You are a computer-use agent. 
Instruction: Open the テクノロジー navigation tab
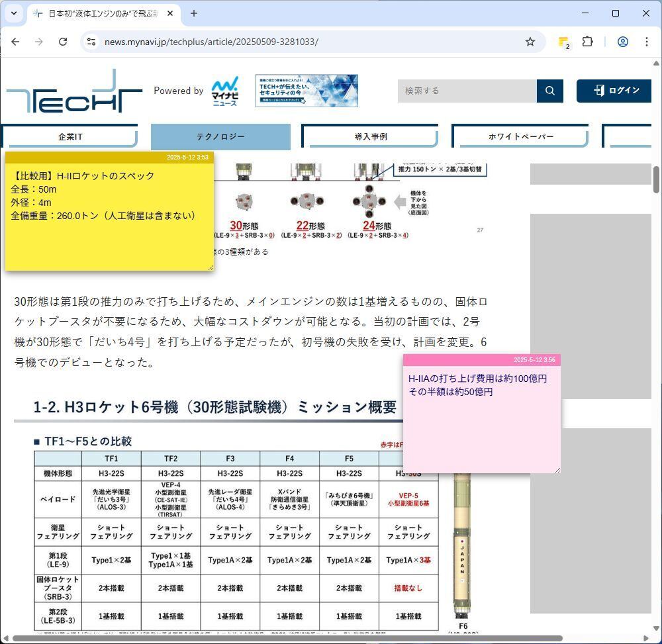pyautogui.click(x=220, y=136)
